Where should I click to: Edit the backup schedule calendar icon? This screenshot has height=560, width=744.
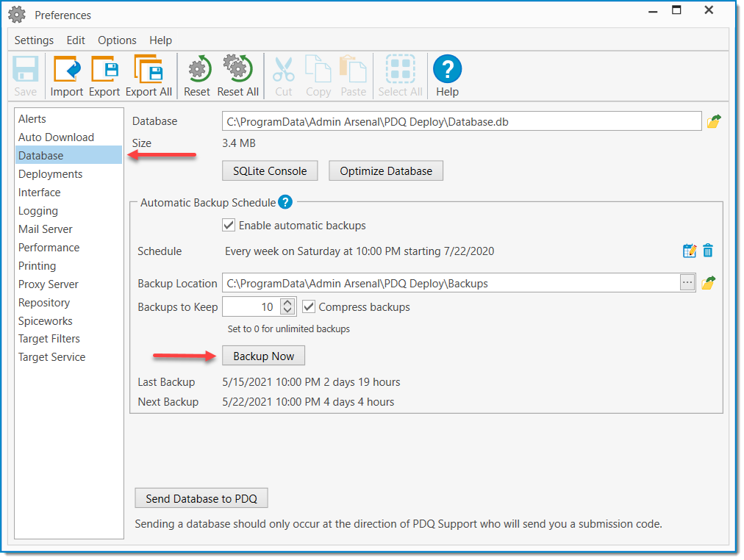(689, 251)
